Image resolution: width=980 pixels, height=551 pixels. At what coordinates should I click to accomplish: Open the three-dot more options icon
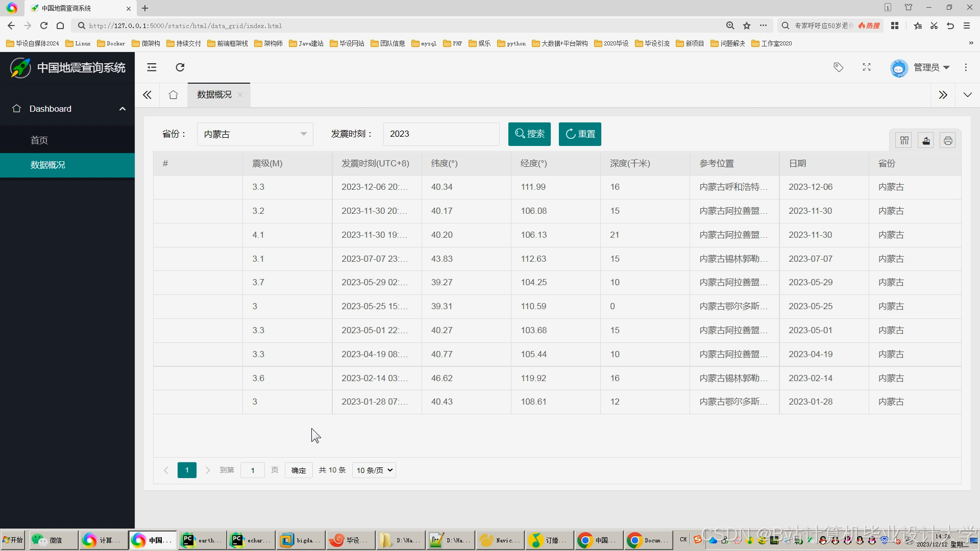967,67
